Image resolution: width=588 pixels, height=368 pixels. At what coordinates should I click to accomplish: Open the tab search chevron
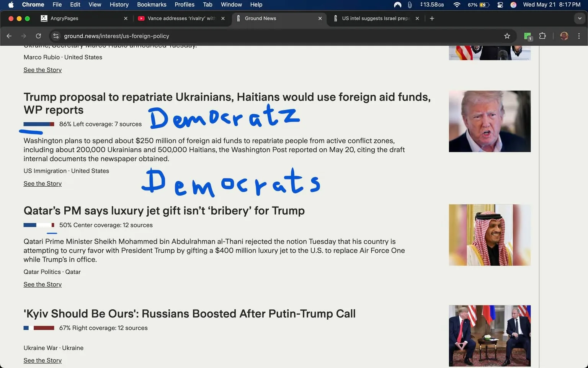point(579,18)
